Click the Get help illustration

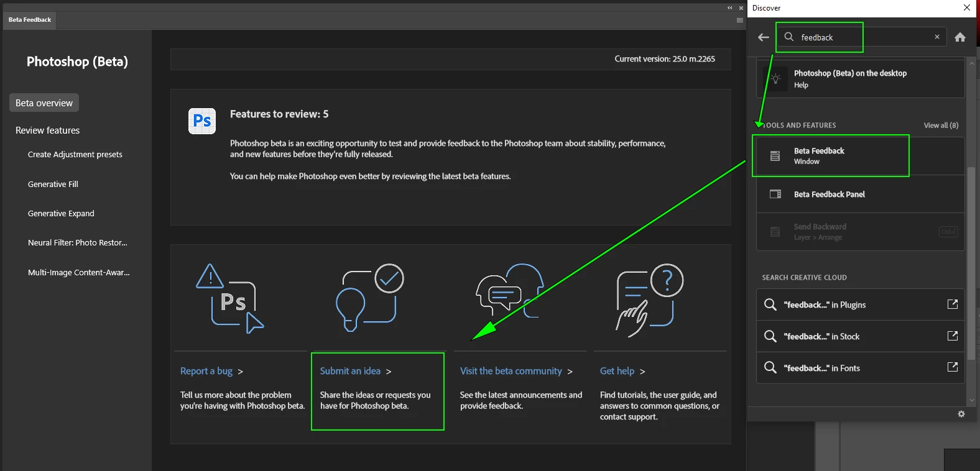tap(650, 300)
